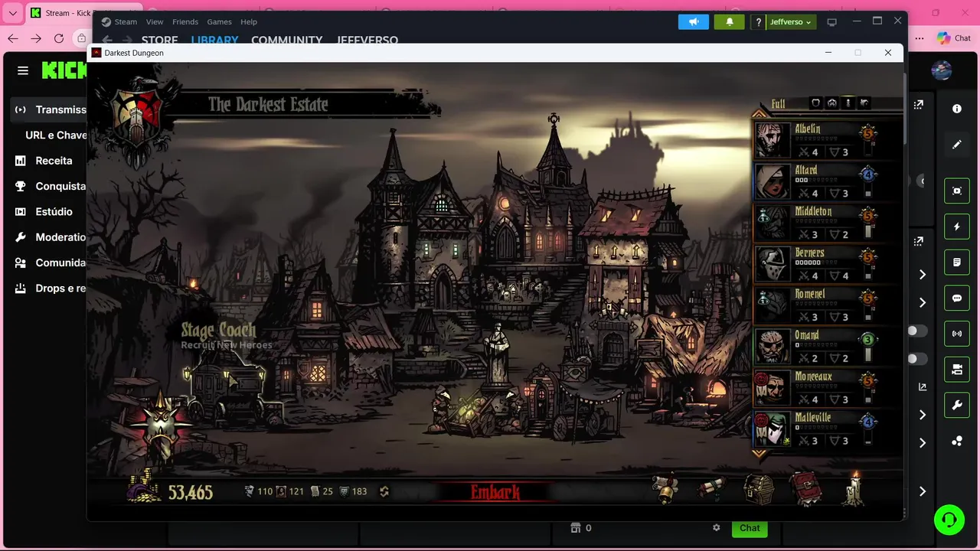Toggle the upper switch in Kick panel
The width and height of the screenshot is (980, 551).
point(916,331)
